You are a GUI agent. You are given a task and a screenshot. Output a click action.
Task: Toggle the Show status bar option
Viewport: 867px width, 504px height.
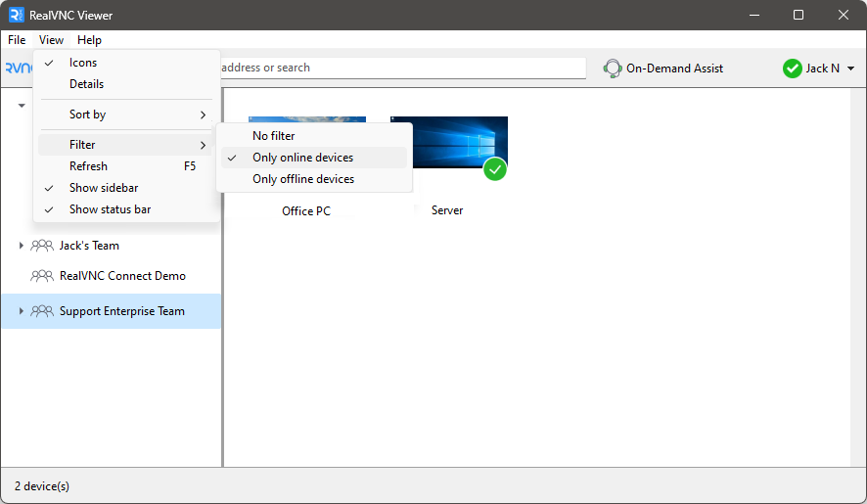point(126,209)
